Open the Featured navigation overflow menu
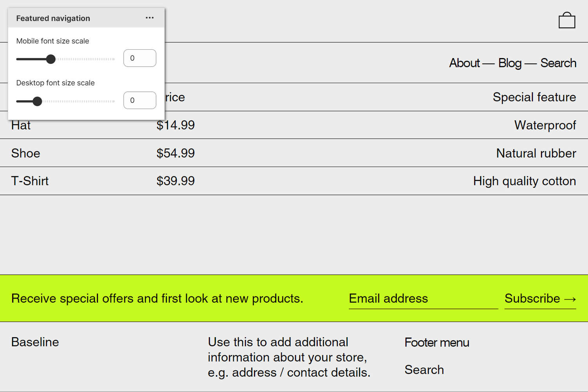Screen dimensions: 588x392 tap(149, 18)
